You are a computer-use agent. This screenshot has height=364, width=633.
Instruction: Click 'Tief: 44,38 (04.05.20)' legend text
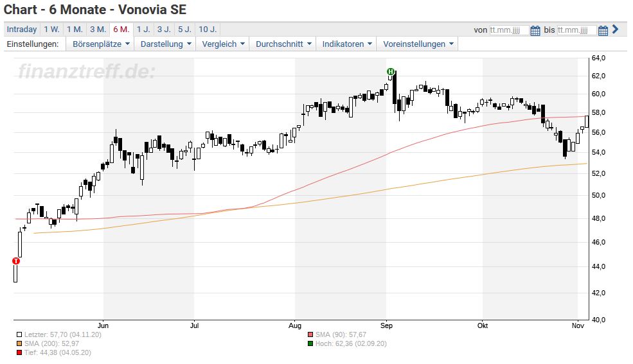(x=58, y=352)
